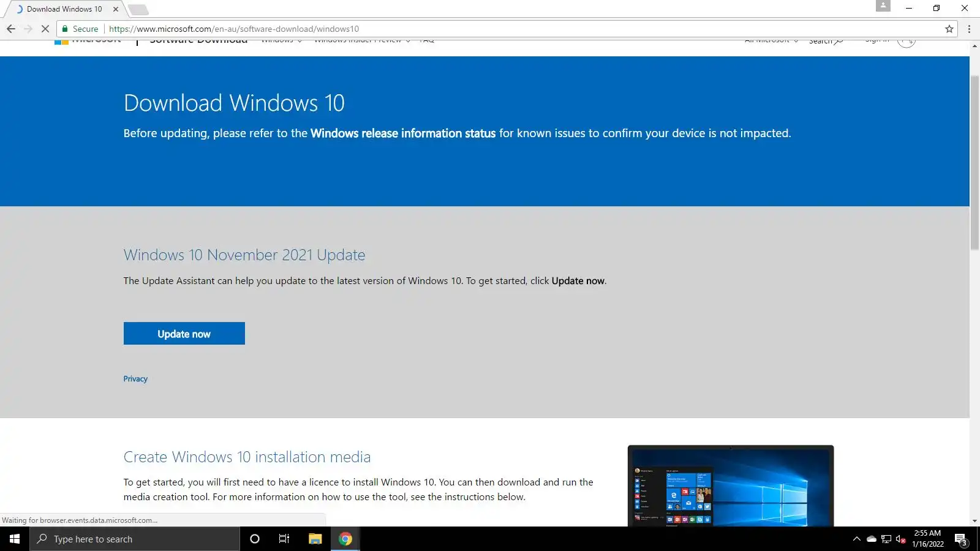Stop loading the page
Screen dimensions: 980x551
(45, 29)
